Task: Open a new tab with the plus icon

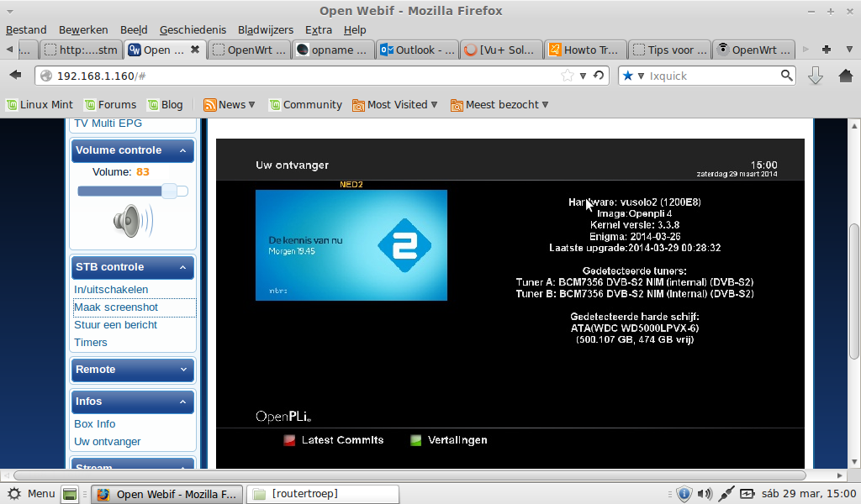Action: click(x=826, y=50)
